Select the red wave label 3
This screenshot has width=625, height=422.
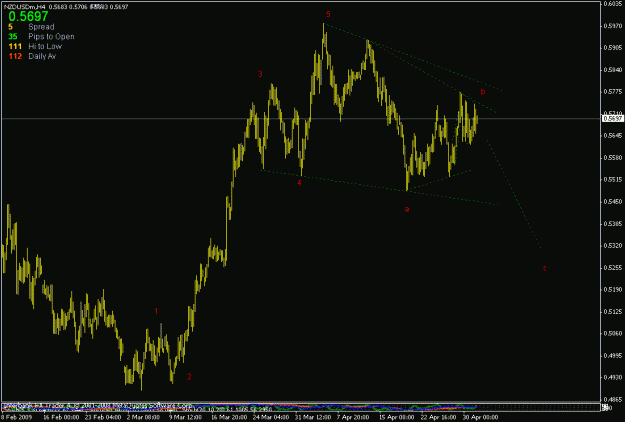260,74
